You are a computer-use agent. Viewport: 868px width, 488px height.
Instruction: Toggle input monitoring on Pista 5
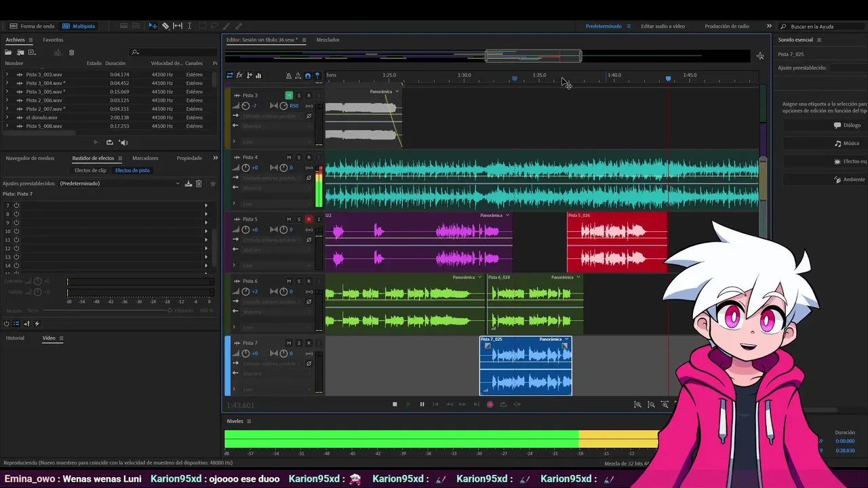click(319, 219)
